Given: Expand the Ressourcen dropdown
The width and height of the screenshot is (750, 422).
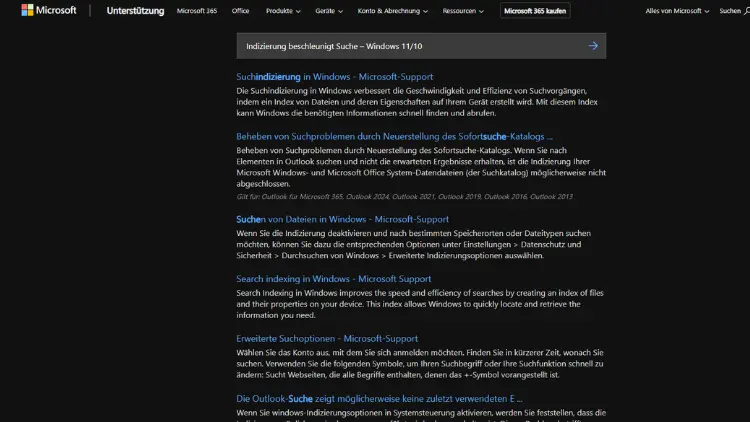Looking at the screenshot, I should point(463,11).
